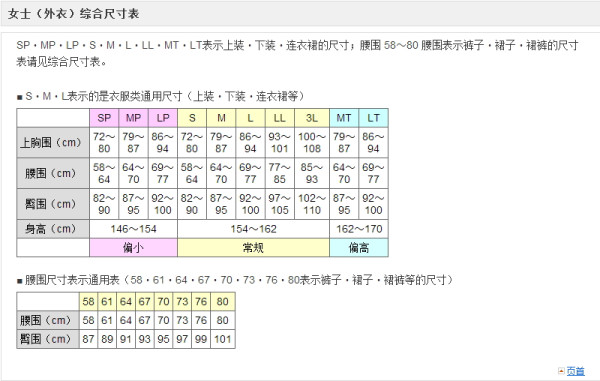Click the pink 偏小 category cell
The width and height of the screenshot is (600, 381).
point(133,247)
